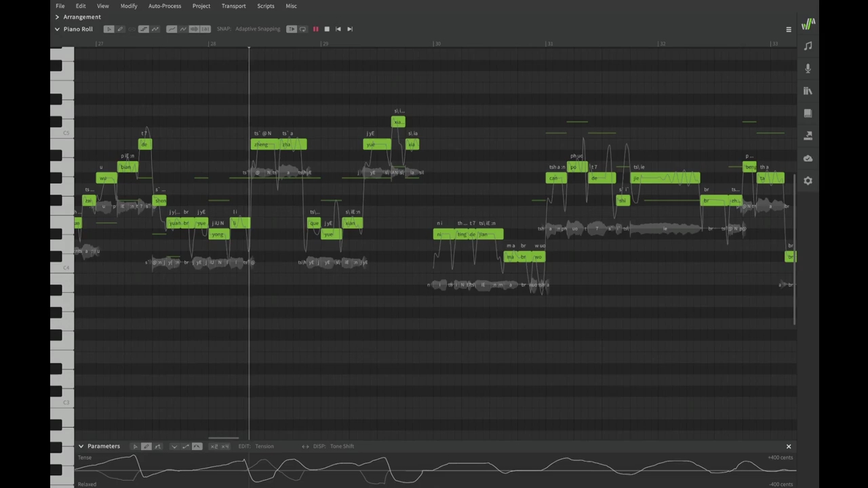Select the pointer tool in Parameters toolbar
Image resolution: width=868 pixels, height=488 pixels.
(135, 446)
